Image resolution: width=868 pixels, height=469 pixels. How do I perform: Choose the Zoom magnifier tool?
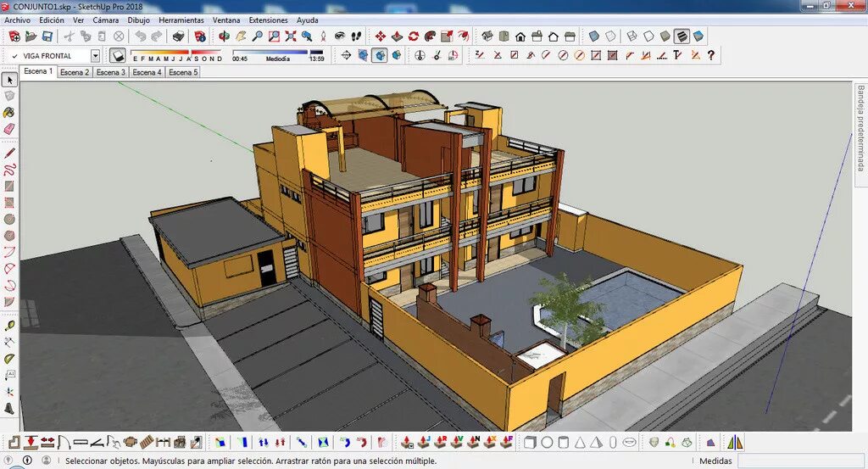[x=258, y=36]
